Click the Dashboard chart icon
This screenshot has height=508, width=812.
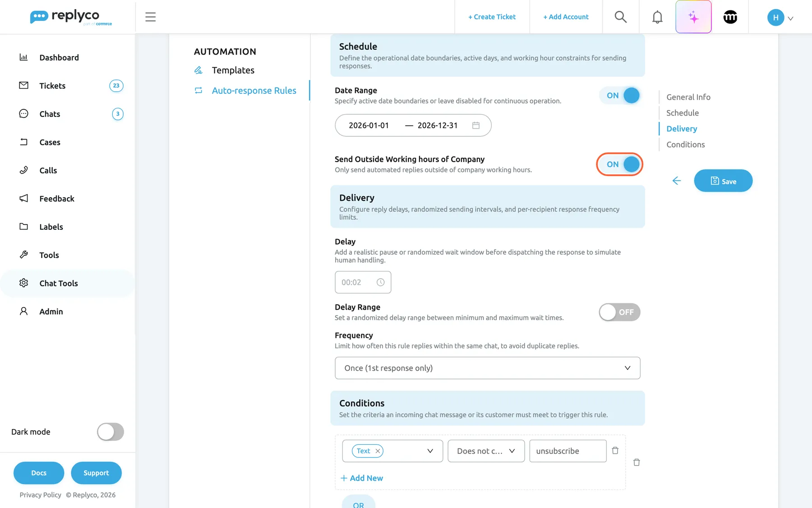point(23,57)
